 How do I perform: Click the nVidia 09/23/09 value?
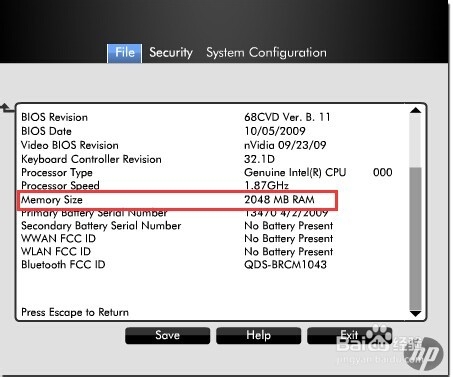coord(285,145)
